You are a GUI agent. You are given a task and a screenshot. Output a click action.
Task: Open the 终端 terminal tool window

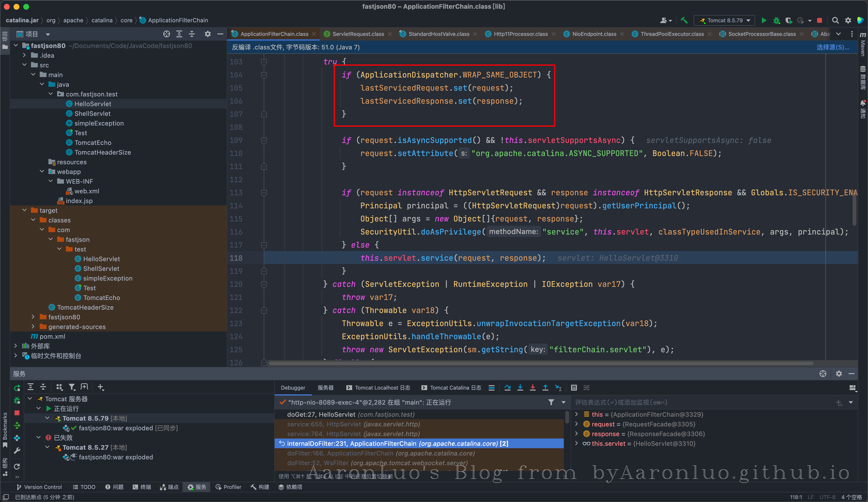click(x=142, y=487)
